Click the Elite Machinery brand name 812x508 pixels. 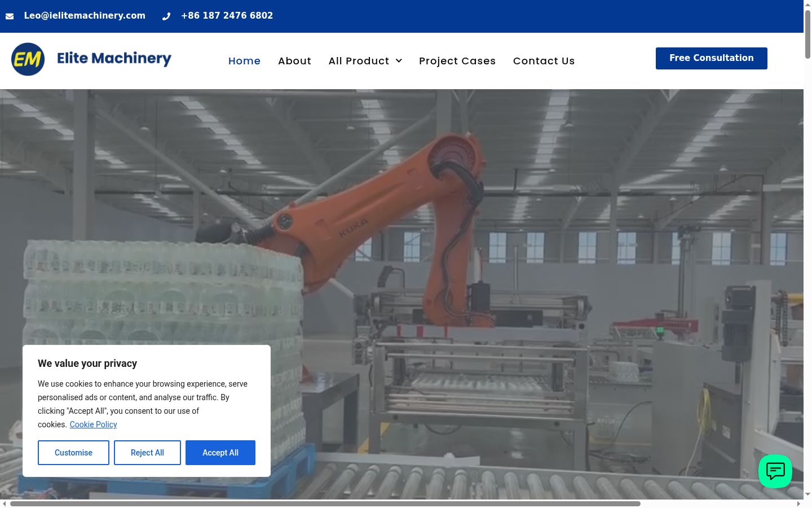[114, 59]
